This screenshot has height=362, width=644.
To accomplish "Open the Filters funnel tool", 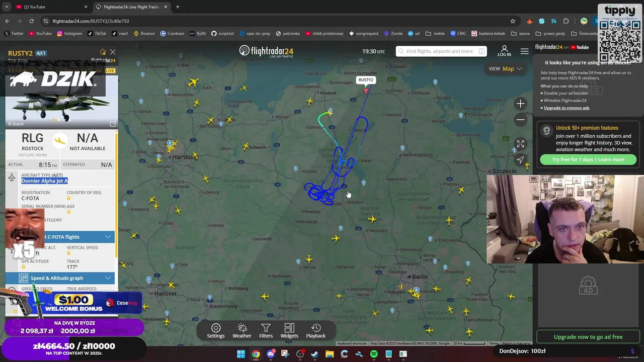I will [266, 331].
